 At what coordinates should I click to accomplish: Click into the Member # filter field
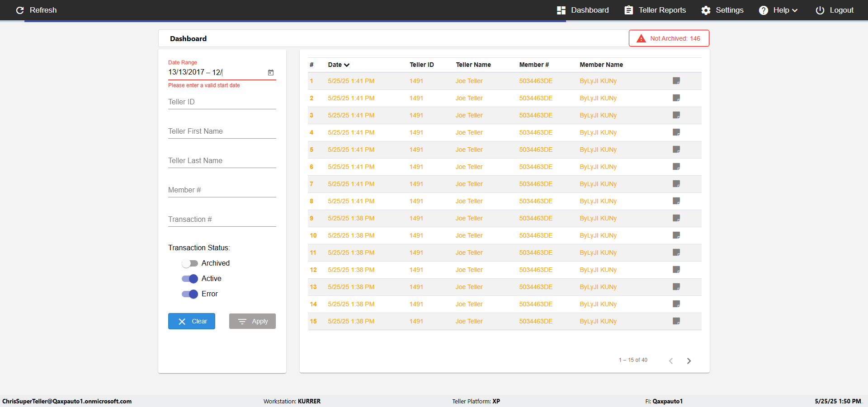coord(222,190)
